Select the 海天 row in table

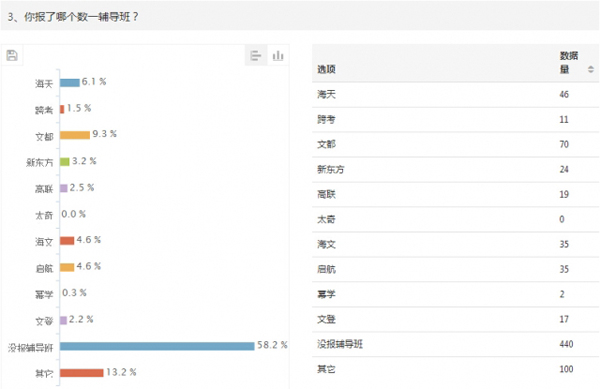(x=455, y=94)
